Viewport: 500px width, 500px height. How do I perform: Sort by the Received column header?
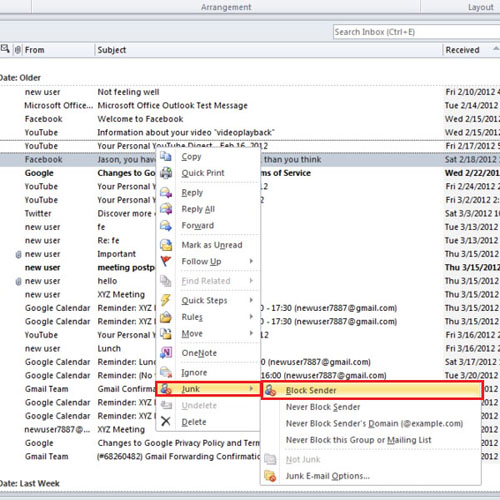[471, 50]
